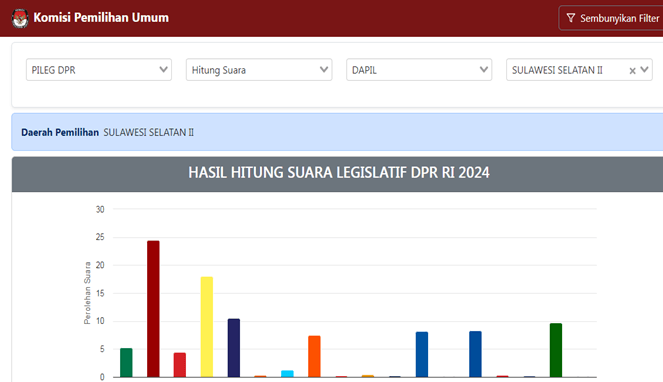Open the Hitung Suara dropdown

pos(259,70)
